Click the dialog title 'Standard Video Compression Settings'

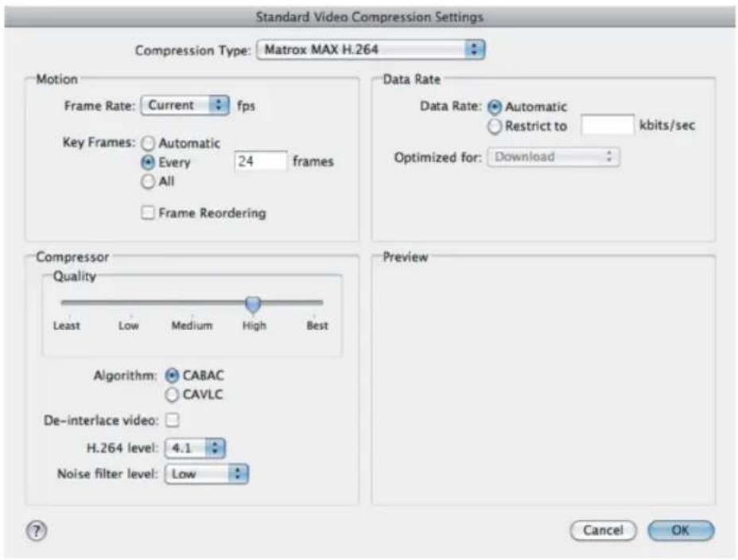pos(370,17)
